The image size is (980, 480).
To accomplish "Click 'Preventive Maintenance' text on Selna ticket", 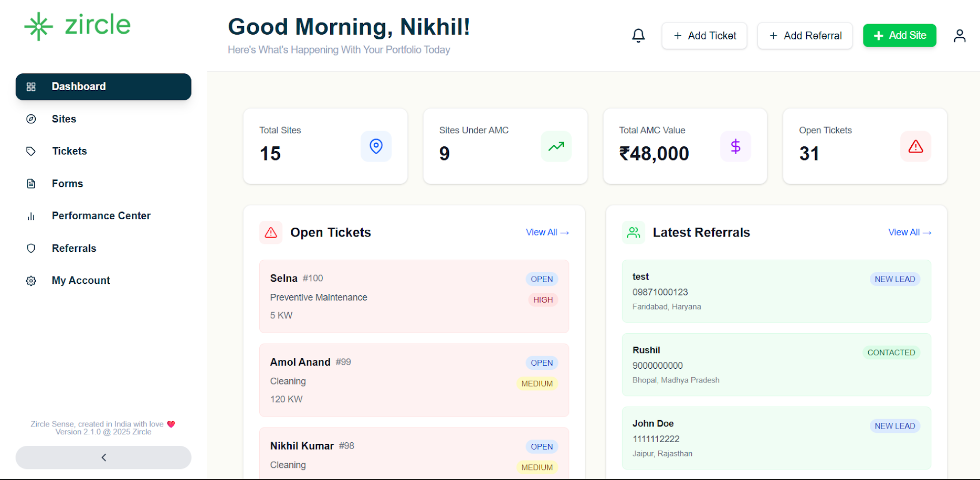I will point(319,297).
